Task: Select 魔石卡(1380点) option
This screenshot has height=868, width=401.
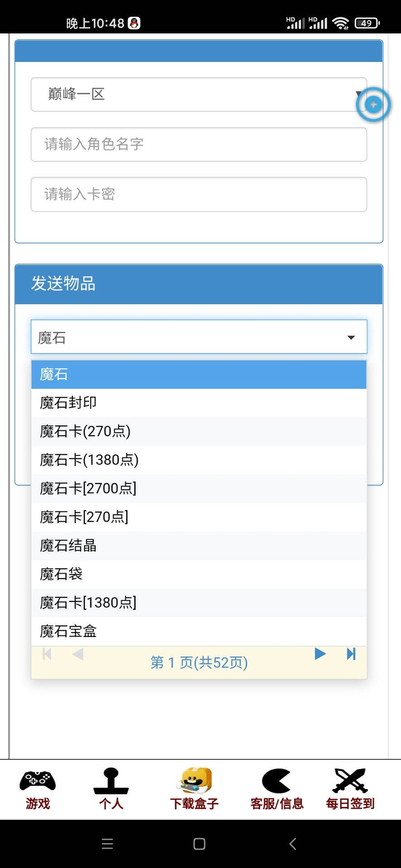Action: coord(199,460)
